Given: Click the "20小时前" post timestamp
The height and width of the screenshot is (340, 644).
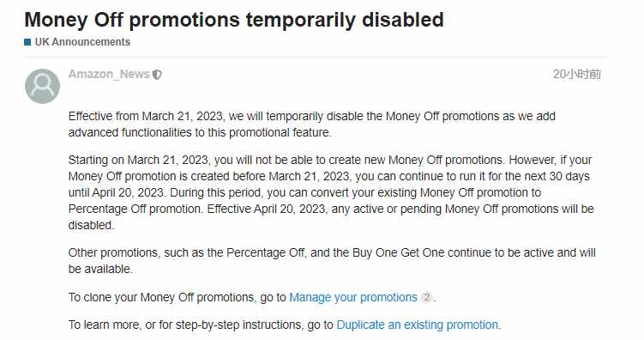Looking at the screenshot, I should click(x=576, y=74).
